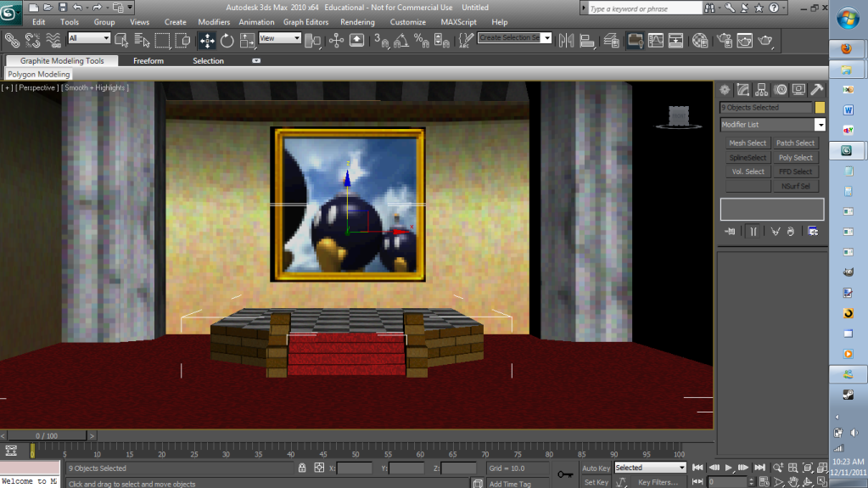The image size is (868, 488).
Task: Expand the Polygon Modeling panel
Action: point(38,74)
